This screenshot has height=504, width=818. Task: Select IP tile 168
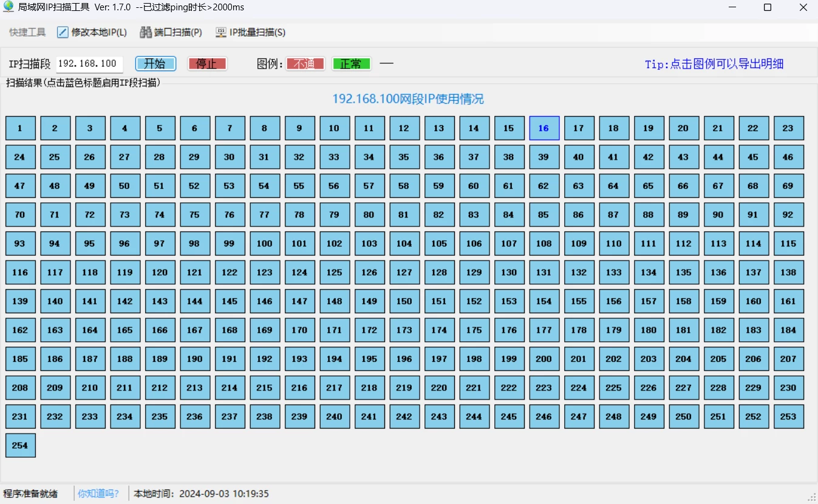click(230, 330)
